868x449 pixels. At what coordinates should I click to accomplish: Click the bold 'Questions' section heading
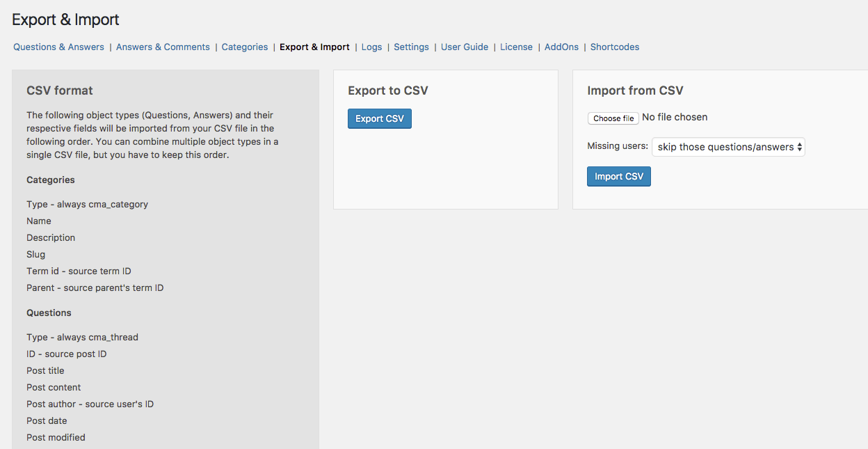click(49, 313)
